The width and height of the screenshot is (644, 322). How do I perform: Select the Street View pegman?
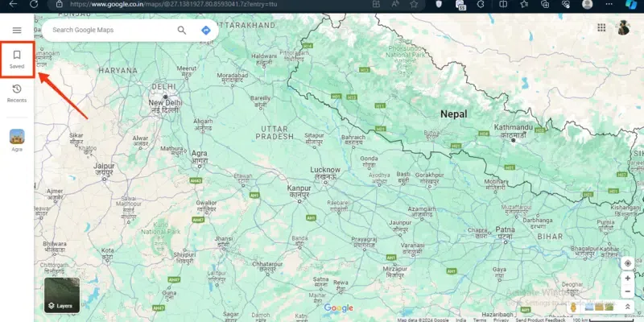pos(574,307)
